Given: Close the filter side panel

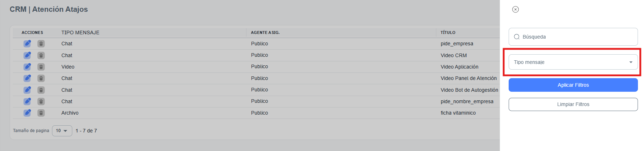Looking at the screenshot, I should (x=515, y=9).
